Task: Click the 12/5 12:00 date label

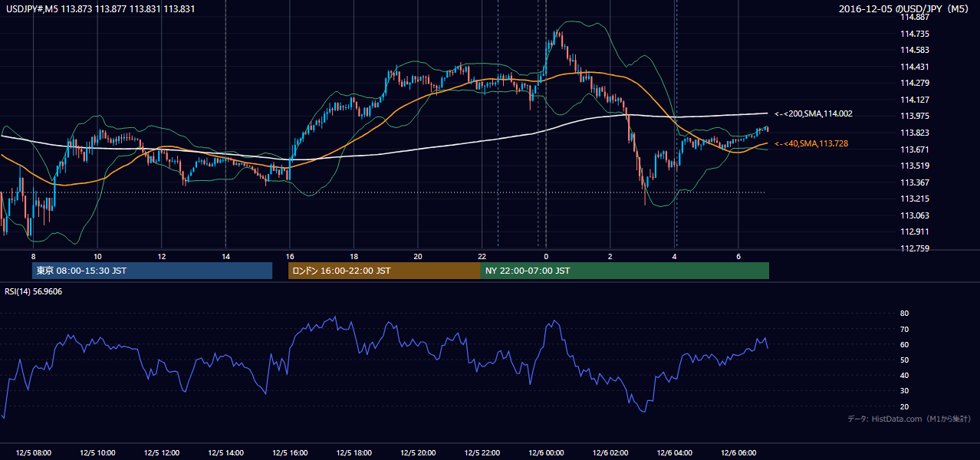Action: click(x=162, y=453)
